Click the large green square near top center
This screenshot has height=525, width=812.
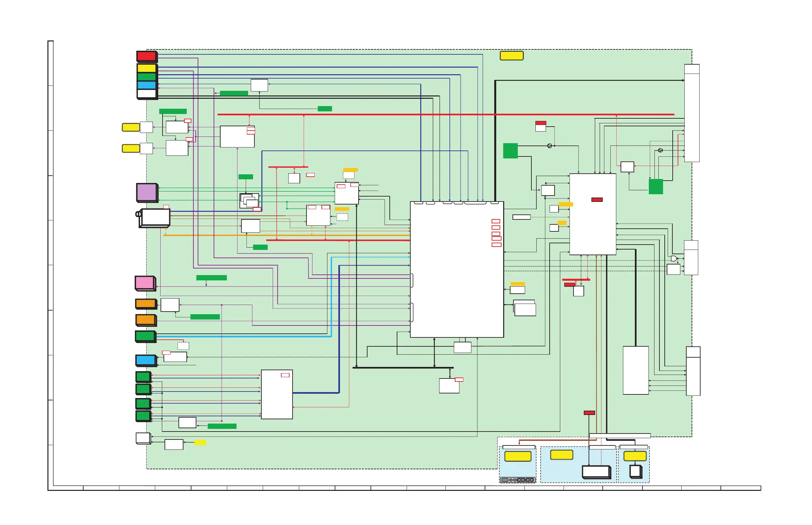point(510,151)
